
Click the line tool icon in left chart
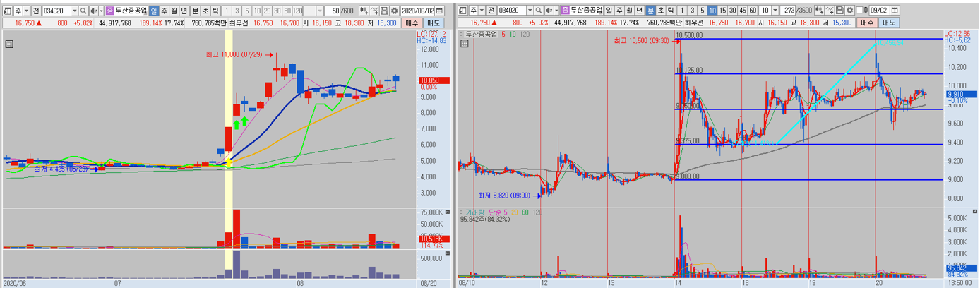click(x=374, y=11)
